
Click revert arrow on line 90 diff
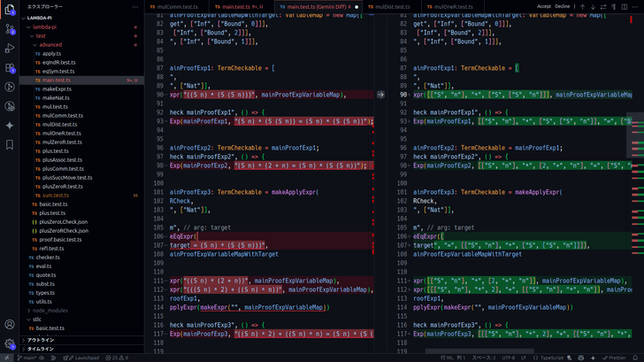click(380, 95)
